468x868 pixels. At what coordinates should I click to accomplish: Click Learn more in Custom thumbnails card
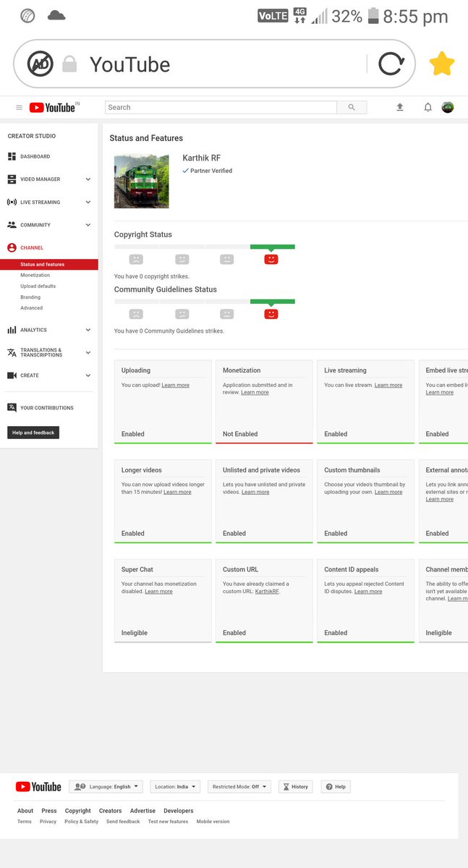(388, 492)
